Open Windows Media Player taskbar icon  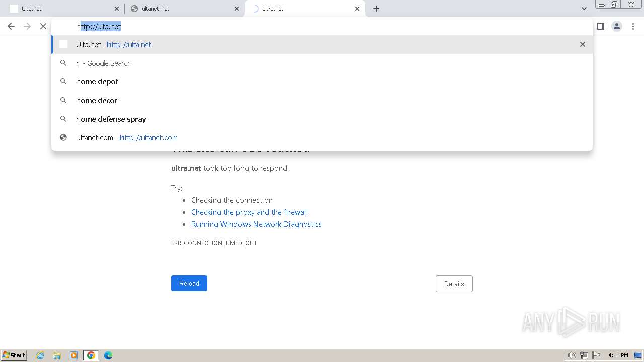coord(74,355)
